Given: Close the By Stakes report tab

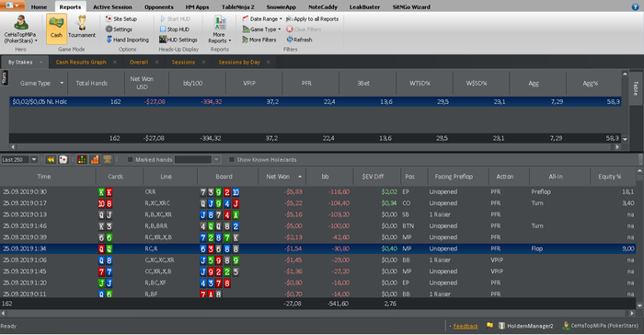Looking at the screenshot, I should (x=41, y=62).
